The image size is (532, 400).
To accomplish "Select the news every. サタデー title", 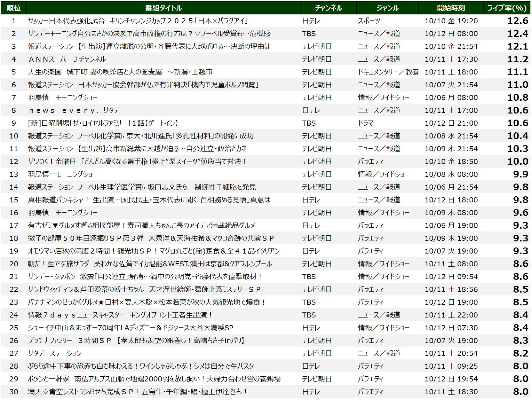I will coord(76,110).
